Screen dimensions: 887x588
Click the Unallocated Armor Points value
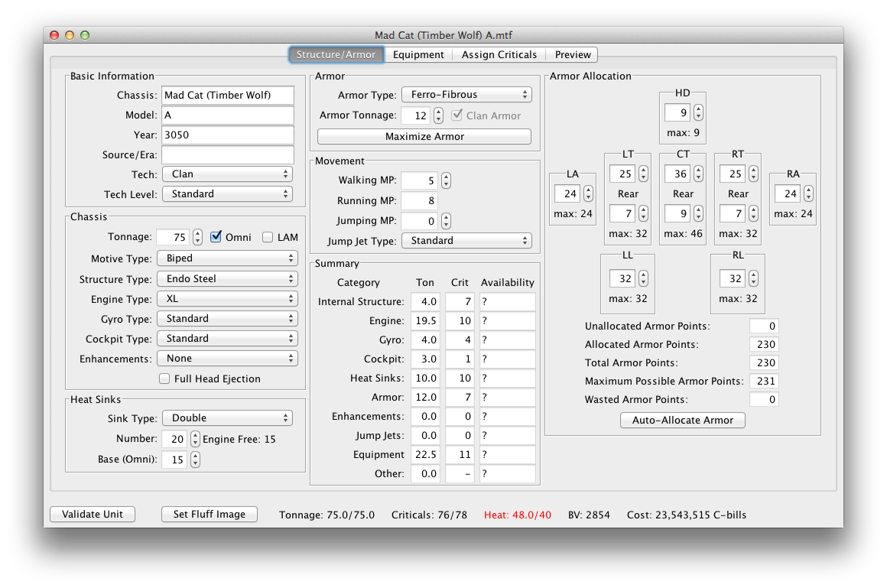click(x=764, y=326)
